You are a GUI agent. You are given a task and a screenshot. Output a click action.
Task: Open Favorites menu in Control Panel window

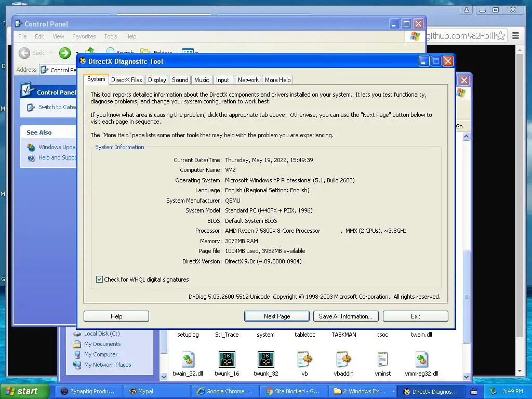(84, 36)
